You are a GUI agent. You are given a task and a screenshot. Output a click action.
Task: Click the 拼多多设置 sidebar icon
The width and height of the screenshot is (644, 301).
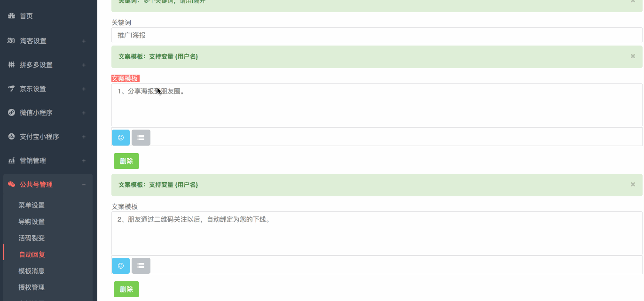click(x=12, y=65)
